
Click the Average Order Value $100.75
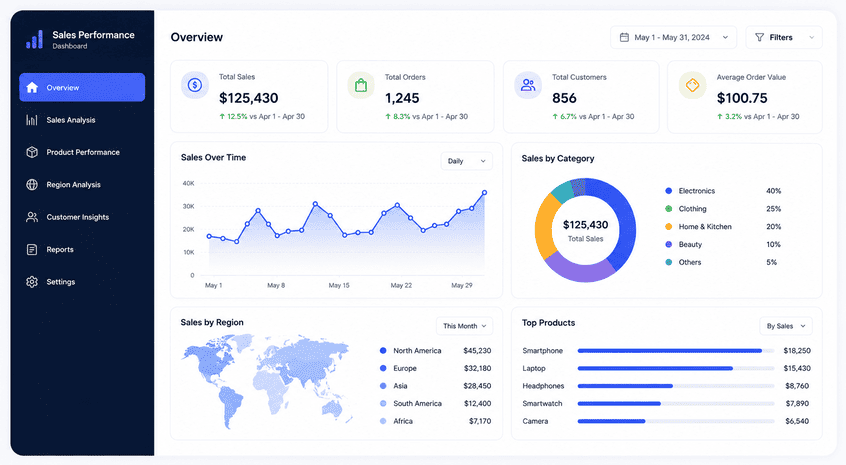(x=742, y=98)
